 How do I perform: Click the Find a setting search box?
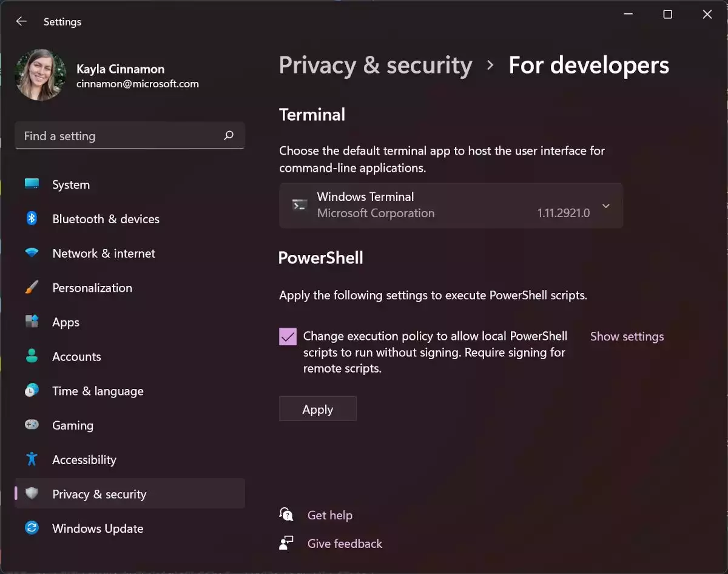pos(130,136)
